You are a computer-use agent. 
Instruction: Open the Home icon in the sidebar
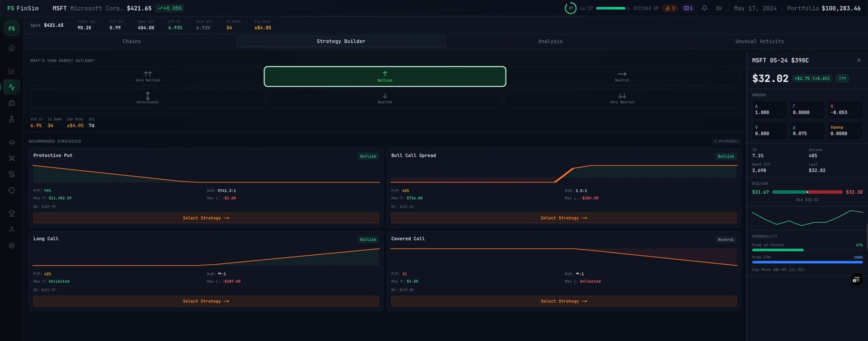click(12, 48)
